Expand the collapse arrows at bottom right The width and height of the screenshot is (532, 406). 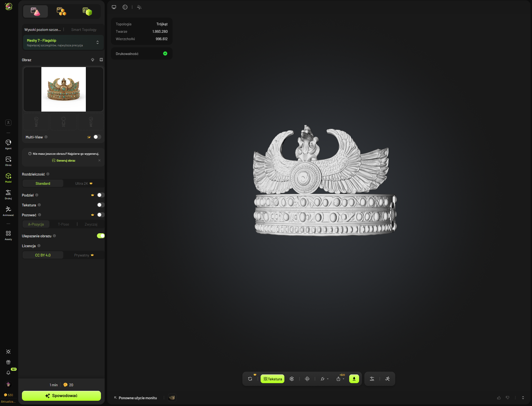[x=523, y=398]
